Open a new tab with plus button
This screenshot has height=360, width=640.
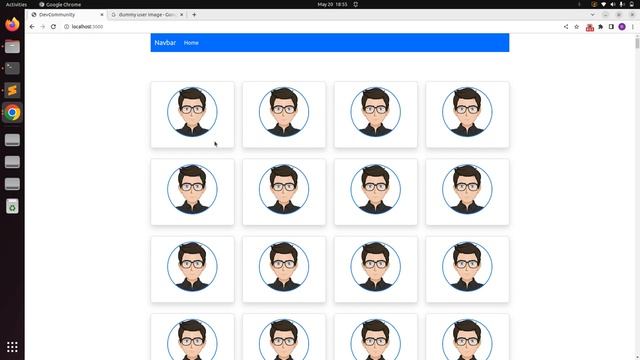194,15
